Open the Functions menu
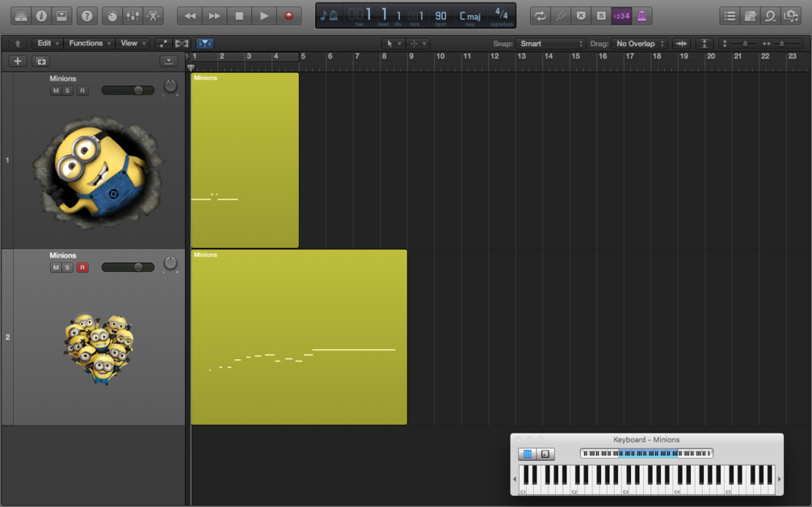 (x=89, y=44)
